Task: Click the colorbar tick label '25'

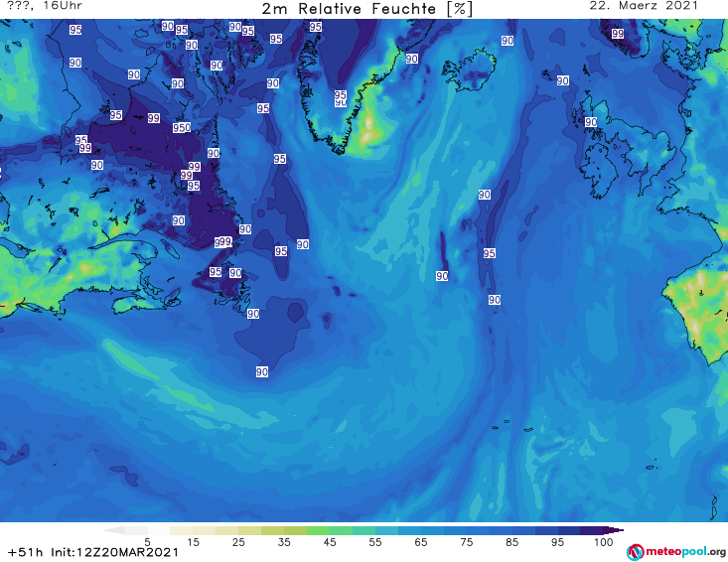Action: pyautogui.click(x=238, y=542)
